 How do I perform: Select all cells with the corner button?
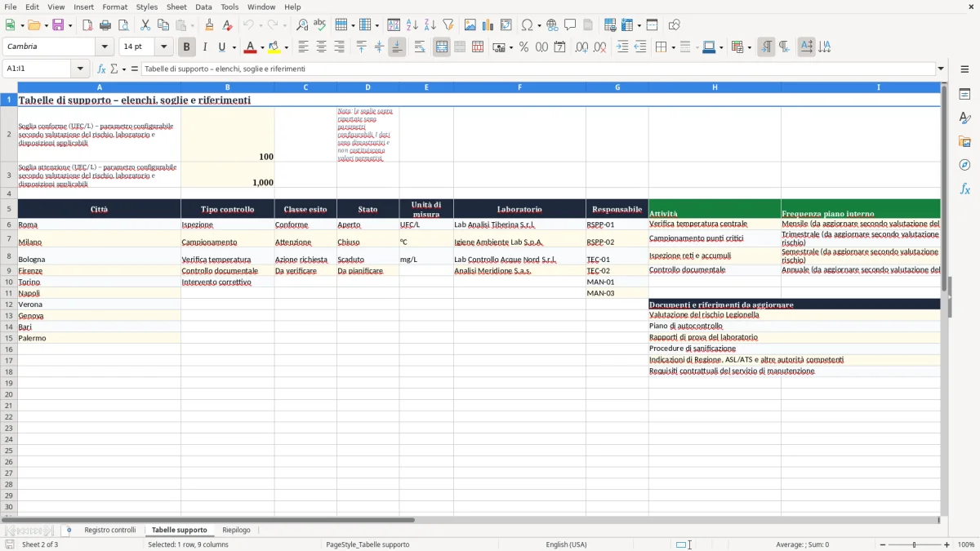[9, 87]
